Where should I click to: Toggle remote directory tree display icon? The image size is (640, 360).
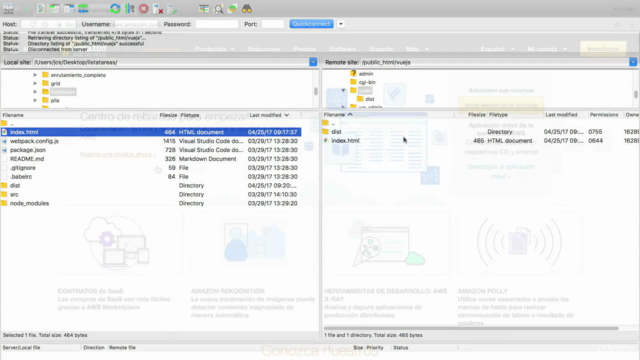[x=69, y=9]
